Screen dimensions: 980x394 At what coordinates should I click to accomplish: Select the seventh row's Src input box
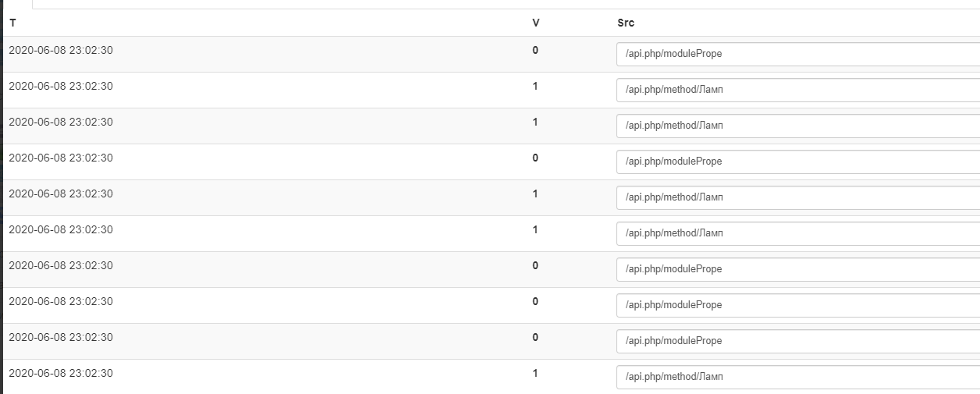click(x=796, y=270)
